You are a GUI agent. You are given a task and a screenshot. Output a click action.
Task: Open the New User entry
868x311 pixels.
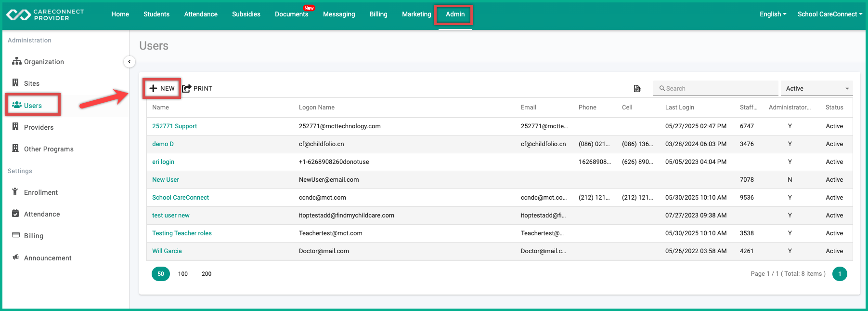166,179
